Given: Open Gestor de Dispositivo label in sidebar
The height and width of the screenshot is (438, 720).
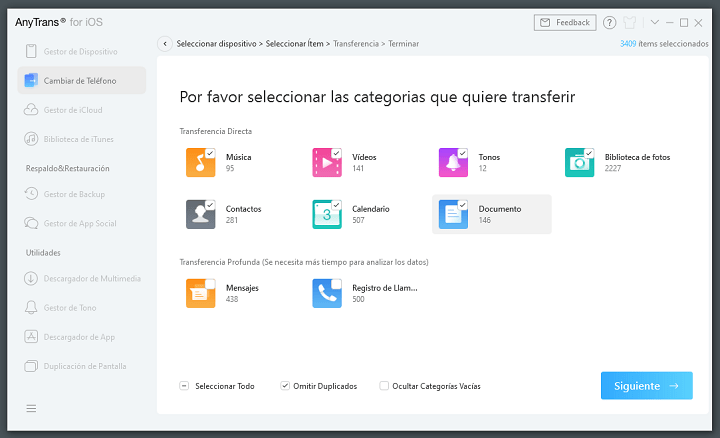Looking at the screenshot, I should [80, 51].
